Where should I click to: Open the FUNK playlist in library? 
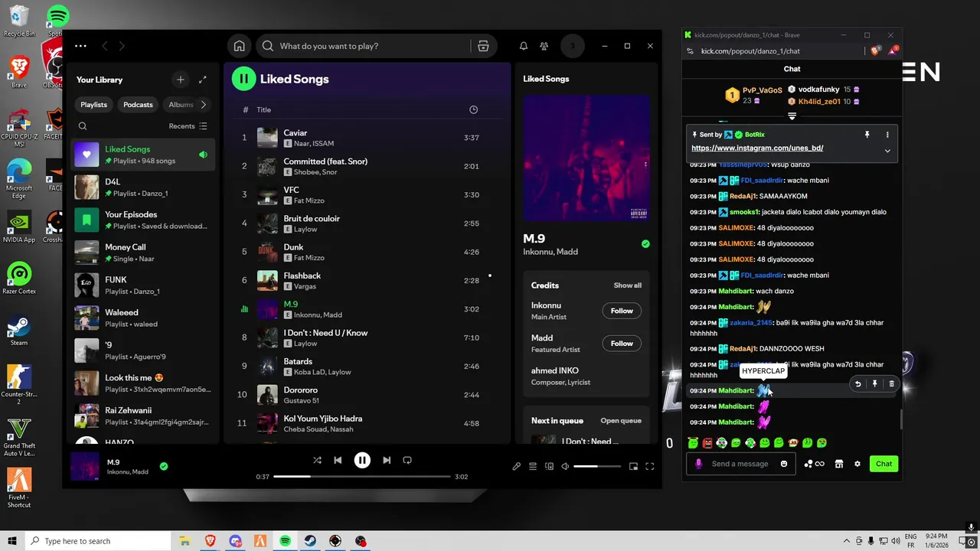click(x=143, y=285)
